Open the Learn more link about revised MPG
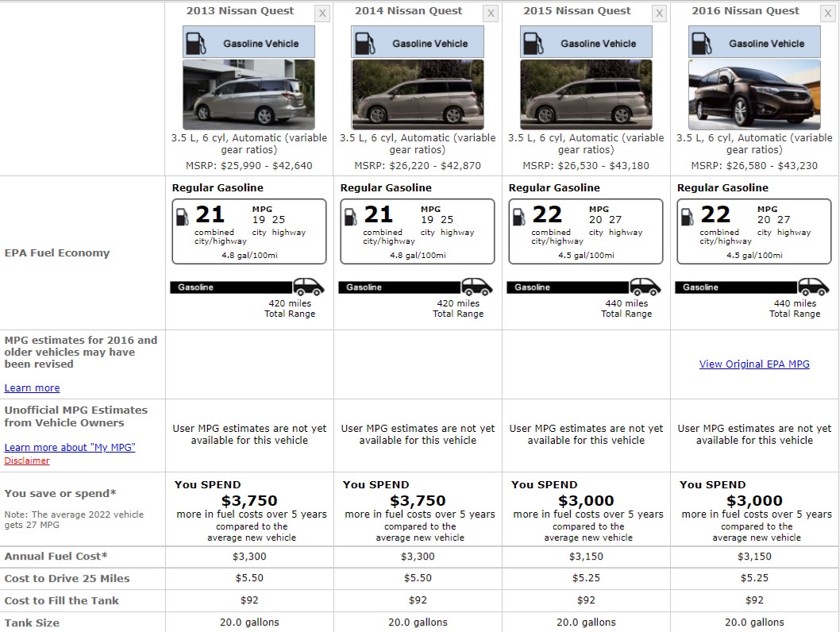 [32, 387]
